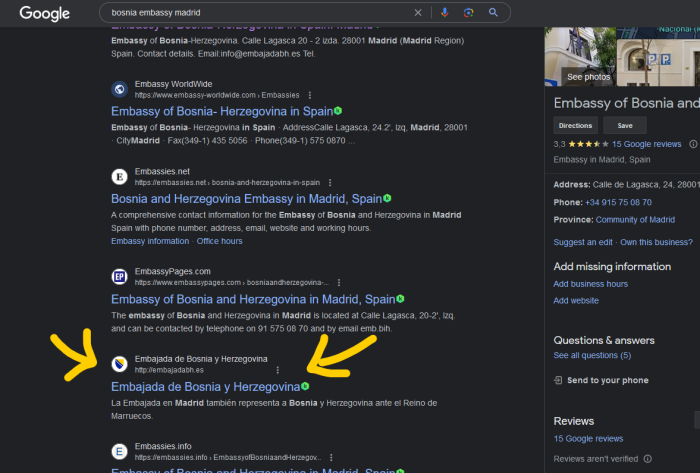
Task: Click the embassy-worldwide.com URL breadcrumb
Action: click(x=217, y=95)
